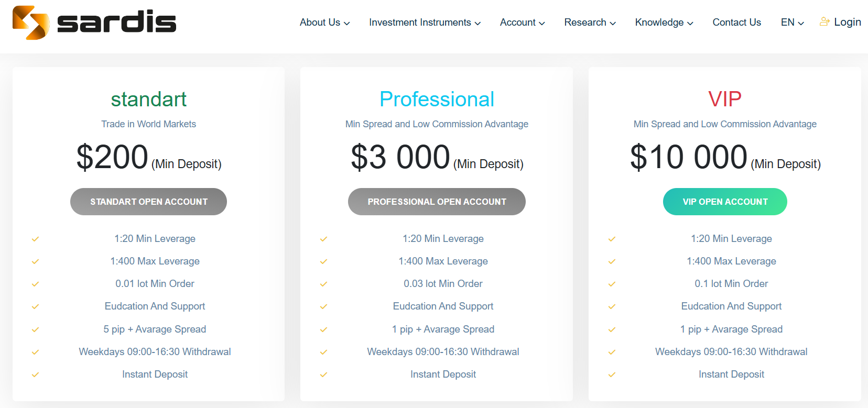This screenshot has height=408, width=868.
Task: Click checkmark beside 5 pip + Avarage Spread
Action: point(35,330)
